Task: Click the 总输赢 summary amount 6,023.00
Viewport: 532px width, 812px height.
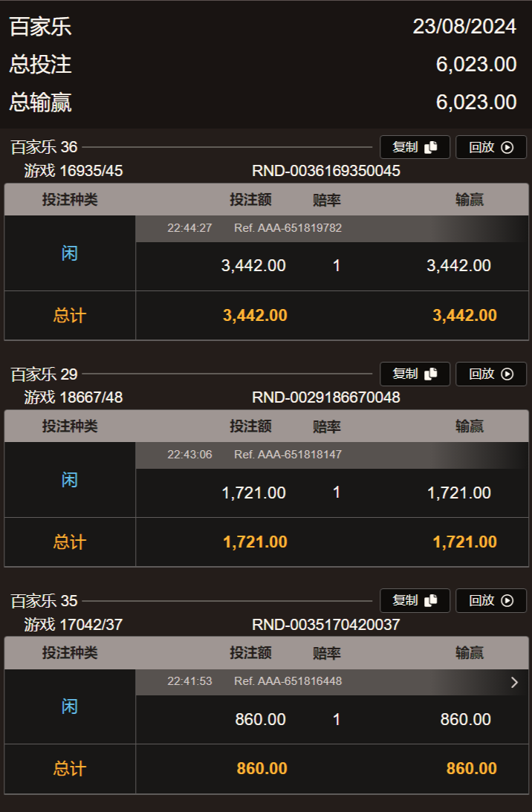Action: 476,102
